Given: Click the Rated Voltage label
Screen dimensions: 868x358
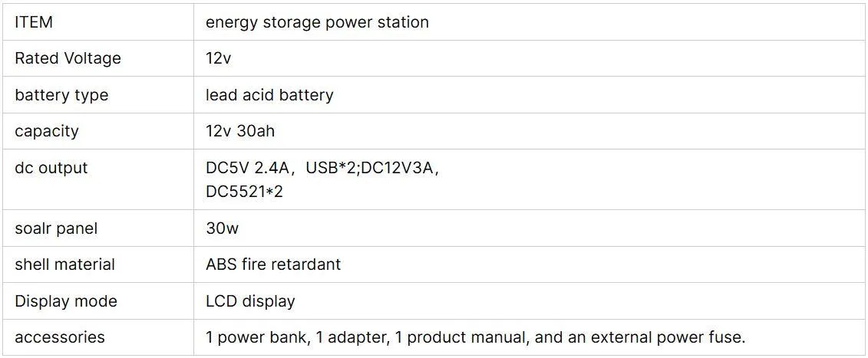Looking at the screenshot, I should click(68, 59).
